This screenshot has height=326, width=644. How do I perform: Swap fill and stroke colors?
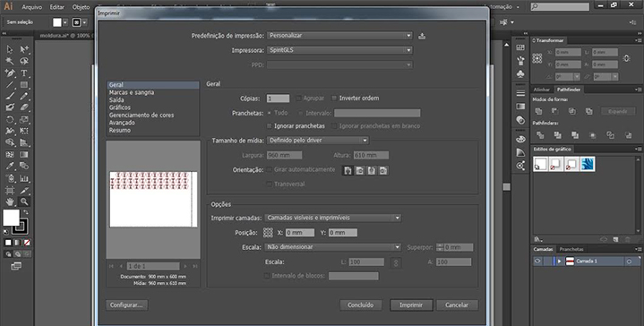click(x=26, y=212)
